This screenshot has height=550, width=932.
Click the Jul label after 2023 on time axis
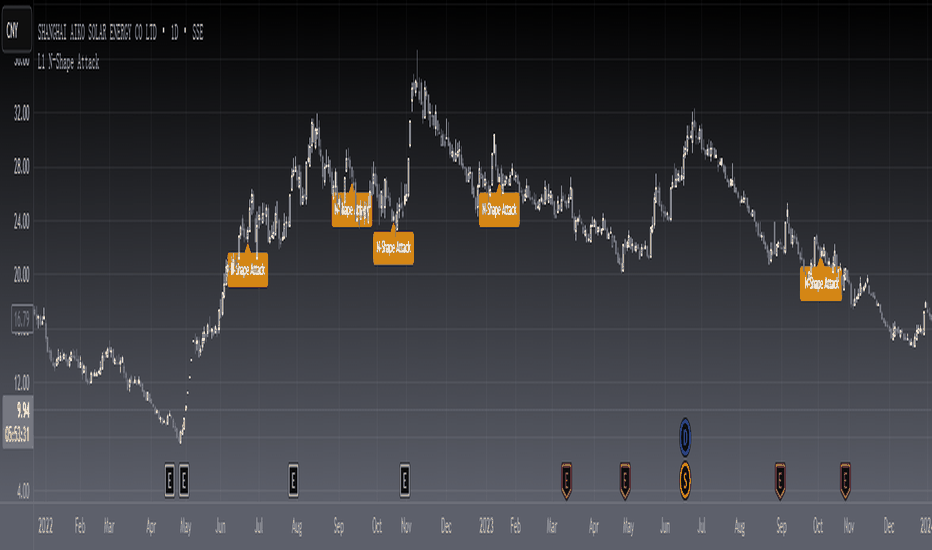pyautogui.click(x=701, y=526)
